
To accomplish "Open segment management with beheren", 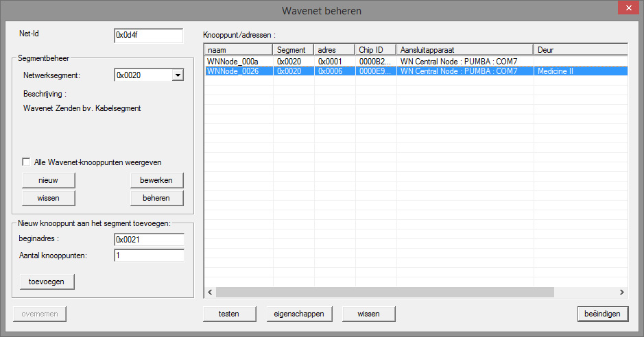I will pyautogui.click(x=157, y=198).
